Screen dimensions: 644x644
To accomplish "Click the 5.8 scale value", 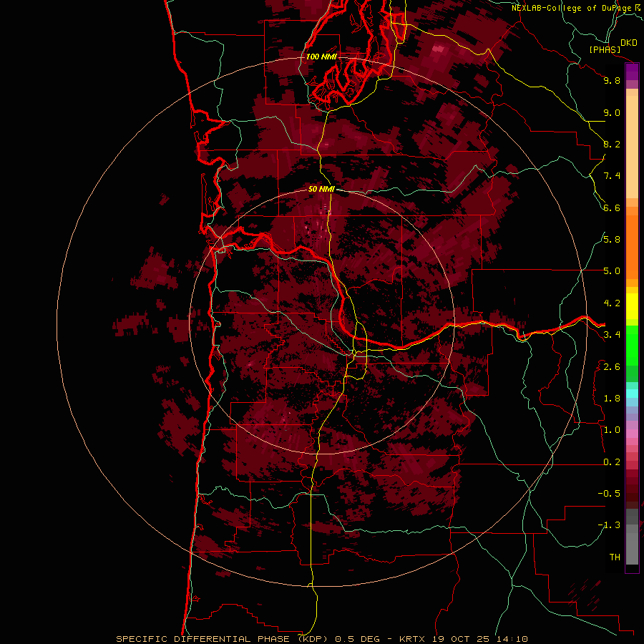I will [x=612, y=240].
